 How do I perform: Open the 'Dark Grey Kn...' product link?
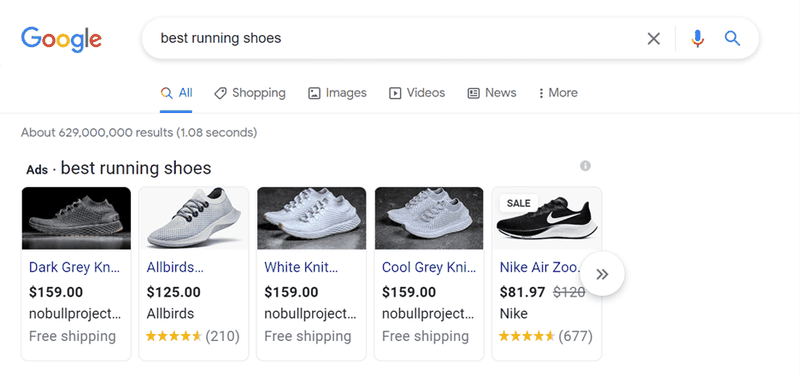[74, 267]
